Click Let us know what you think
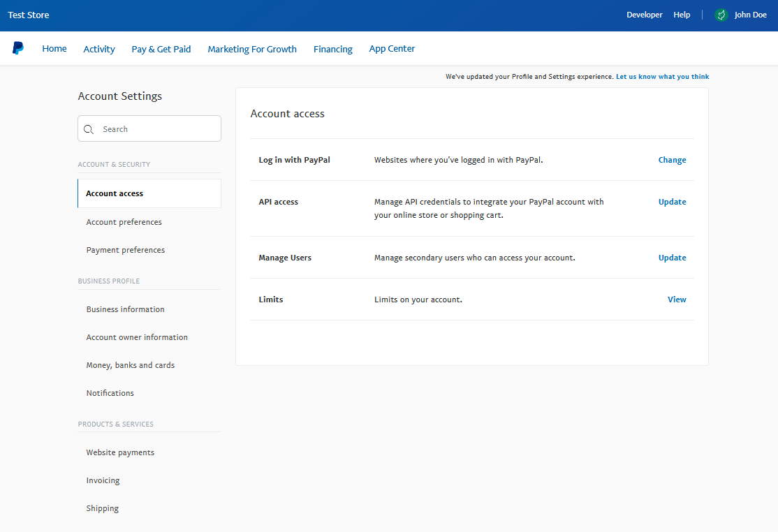 (662, 76)
